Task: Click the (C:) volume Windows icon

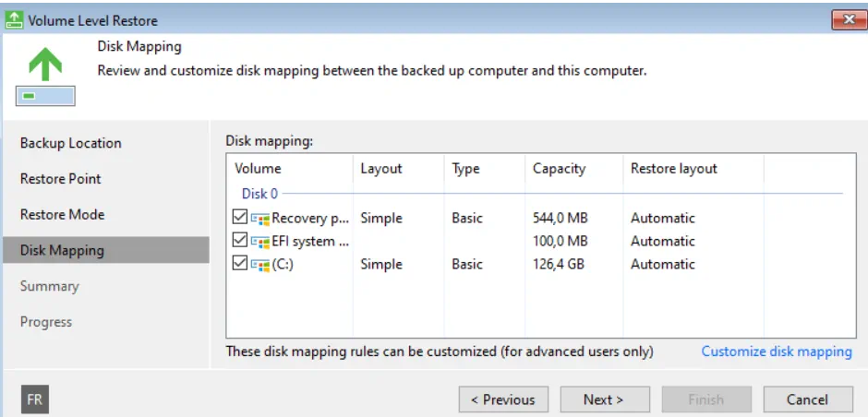Action: (x=260, y=265)
